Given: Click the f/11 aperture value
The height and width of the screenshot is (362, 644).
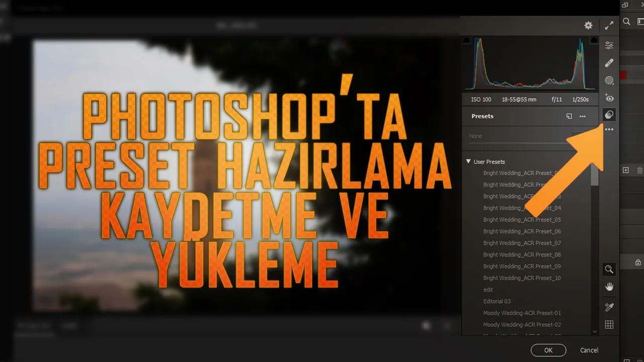Looking at the screenshot, I should click(x=557, y=100).
